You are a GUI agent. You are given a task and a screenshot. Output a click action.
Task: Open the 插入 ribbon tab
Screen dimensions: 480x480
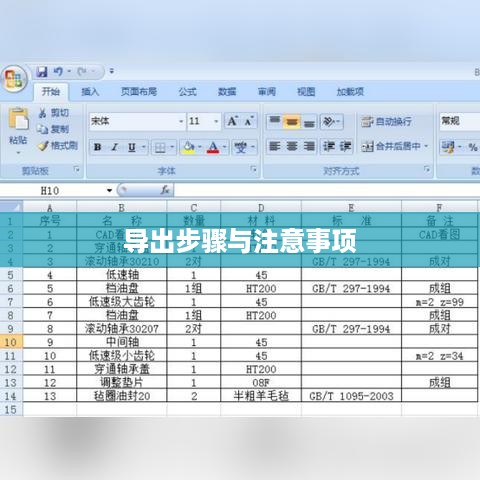point(90,92)
